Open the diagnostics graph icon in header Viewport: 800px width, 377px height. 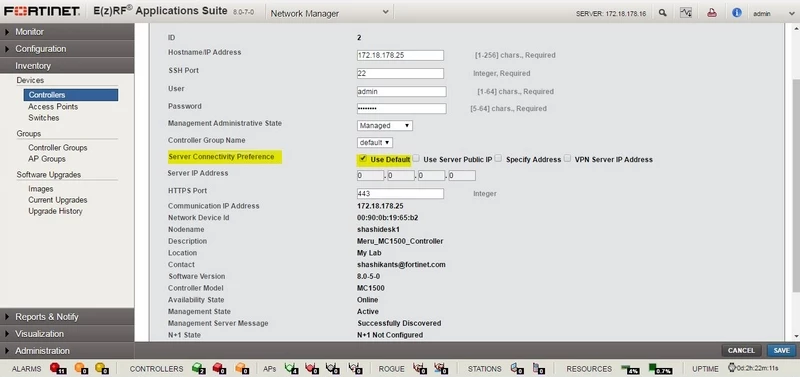(x=686, y=13)
